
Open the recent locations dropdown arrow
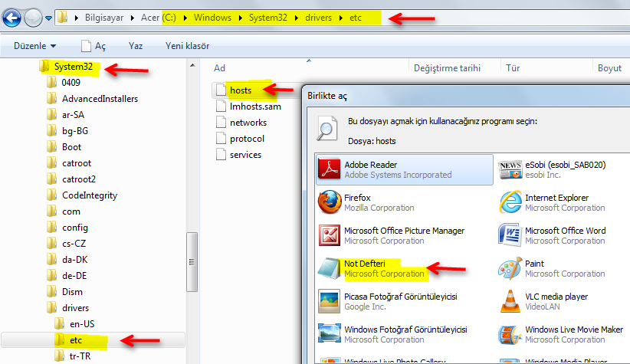[48, 18]
